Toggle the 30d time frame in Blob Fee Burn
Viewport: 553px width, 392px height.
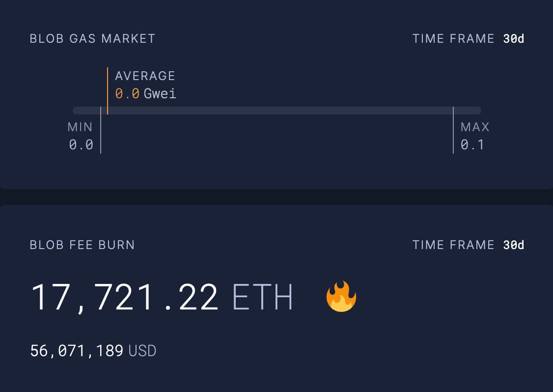tap(513, 245)
